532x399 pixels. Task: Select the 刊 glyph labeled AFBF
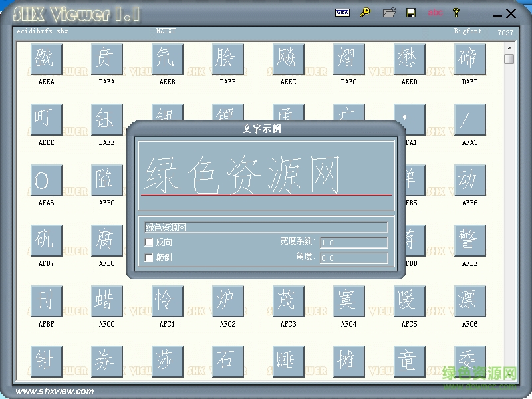pos(45,301)
